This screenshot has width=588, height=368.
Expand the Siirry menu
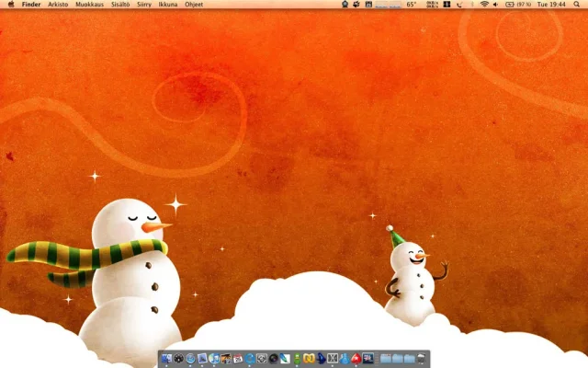click(x=144, y=5)
